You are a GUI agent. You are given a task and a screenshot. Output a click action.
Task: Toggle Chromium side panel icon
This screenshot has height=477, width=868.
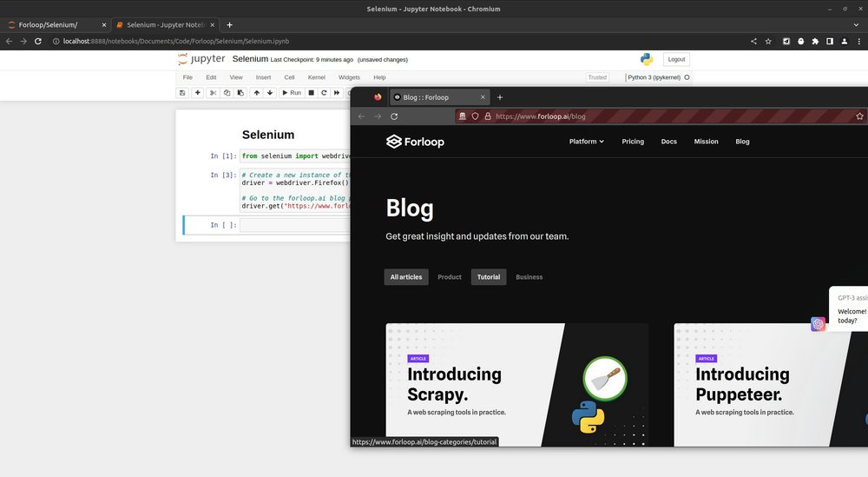click(x=830, y=41)
